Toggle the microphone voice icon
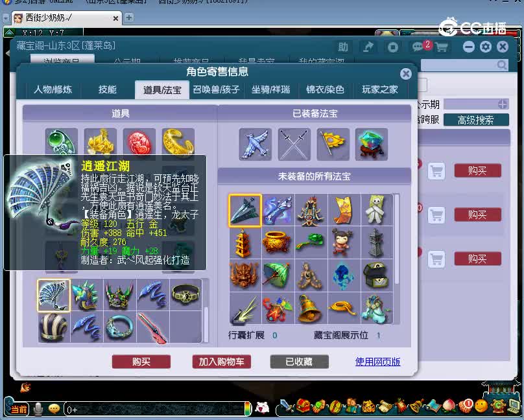 click(39, 408)
